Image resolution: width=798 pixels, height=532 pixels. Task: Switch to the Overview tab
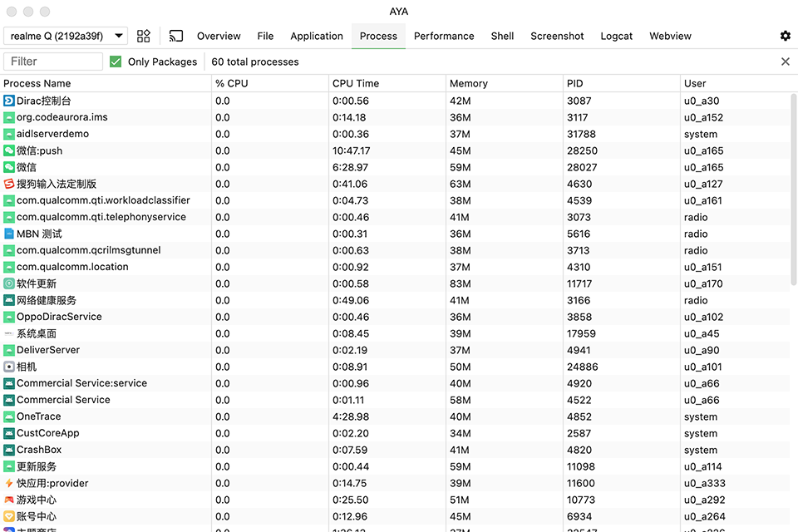click(x=219, y=36)
